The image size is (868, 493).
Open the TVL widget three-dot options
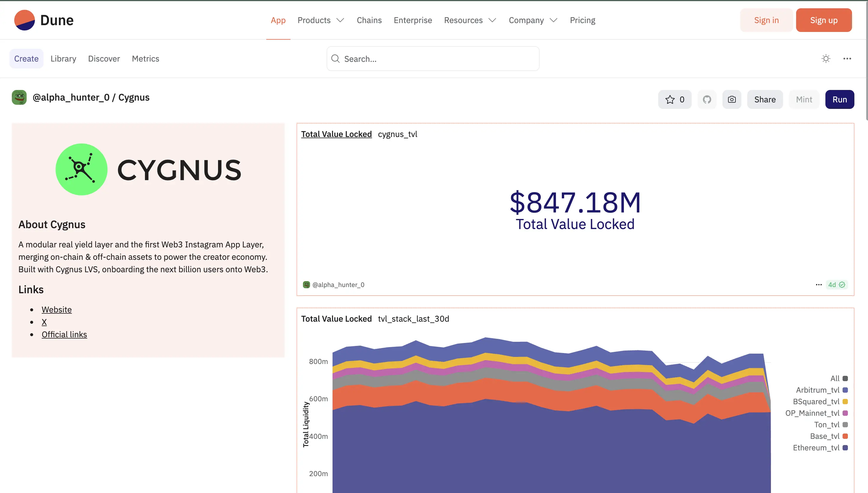(819, 285)
